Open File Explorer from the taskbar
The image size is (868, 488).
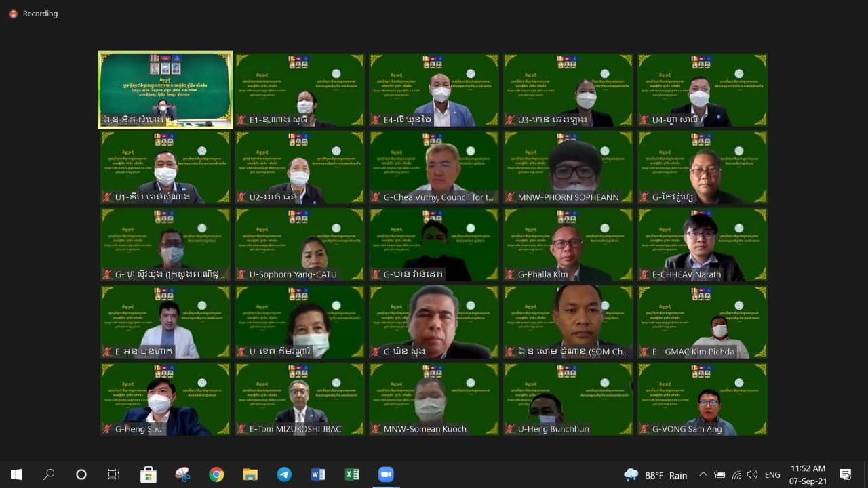coord(250,474)
